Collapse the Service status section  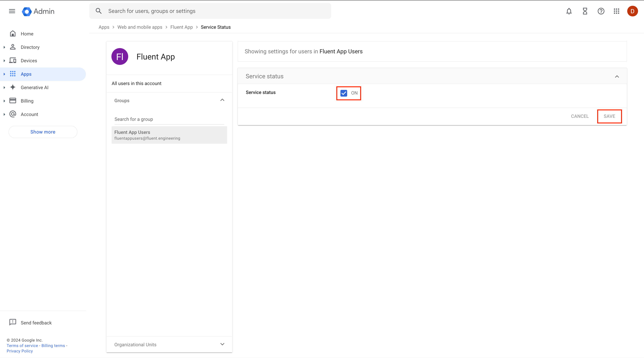[617, 77]
